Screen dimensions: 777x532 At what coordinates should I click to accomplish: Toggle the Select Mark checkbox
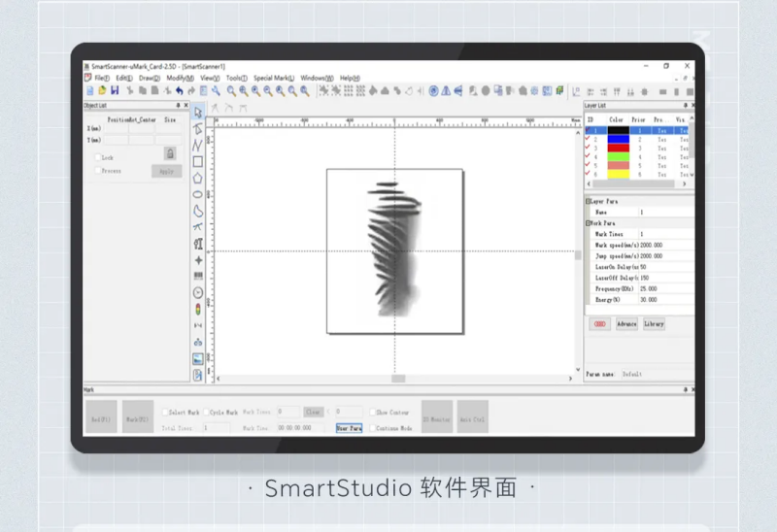(x=165, y=412)
